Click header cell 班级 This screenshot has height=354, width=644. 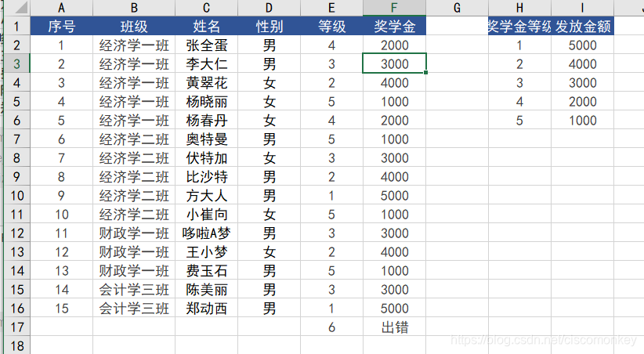pyautogui.click(x=134, y=27)
